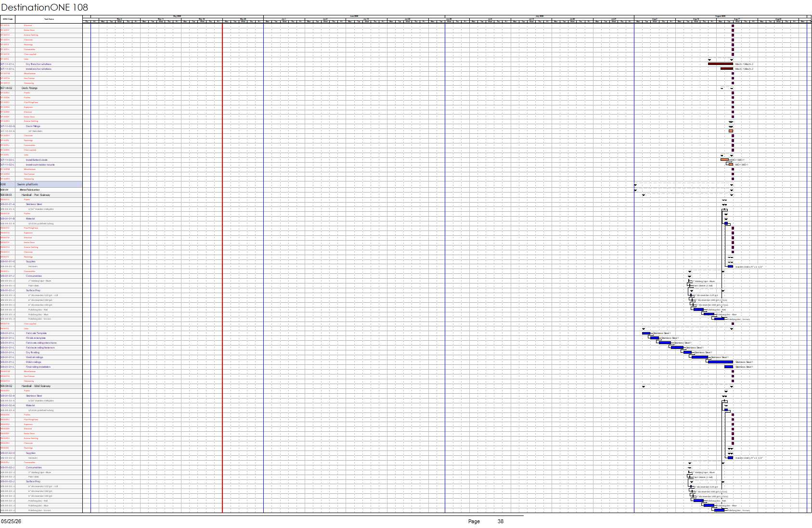Click the DestinationONE 108 project title

[x=45, y=7]
